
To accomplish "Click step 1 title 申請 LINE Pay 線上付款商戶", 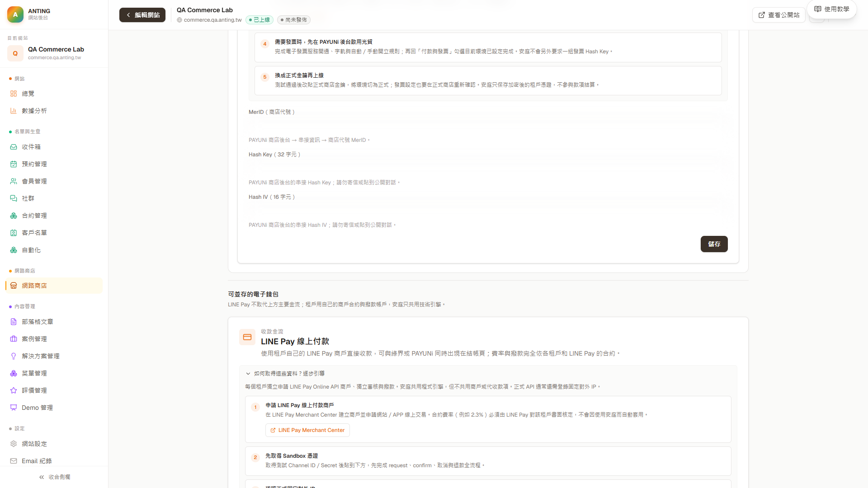I will [x=300, y=405].
